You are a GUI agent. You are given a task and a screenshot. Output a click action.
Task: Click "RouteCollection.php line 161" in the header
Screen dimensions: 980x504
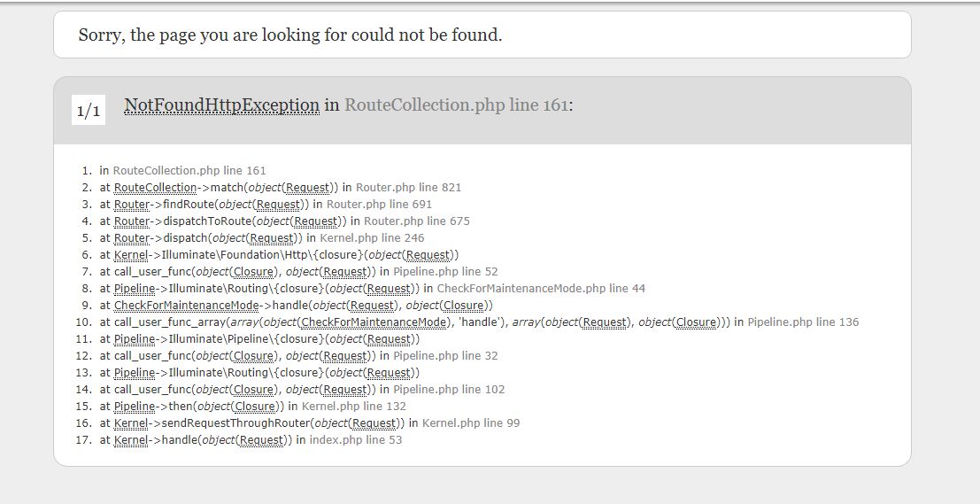coord(455,105)
